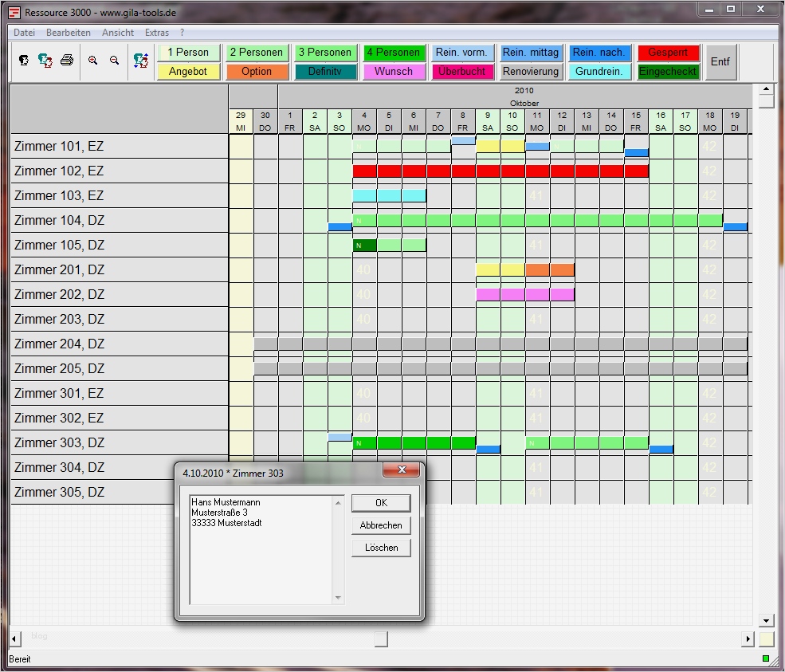Click the dark green checked-in cell in Zimmer 105
785x672 pixels.
(x=364, y=246)
